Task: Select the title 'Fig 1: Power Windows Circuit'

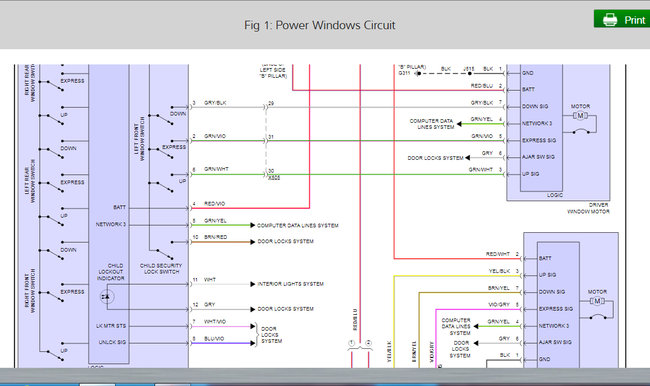Action: pyautogui.click(x=320, y=25)
